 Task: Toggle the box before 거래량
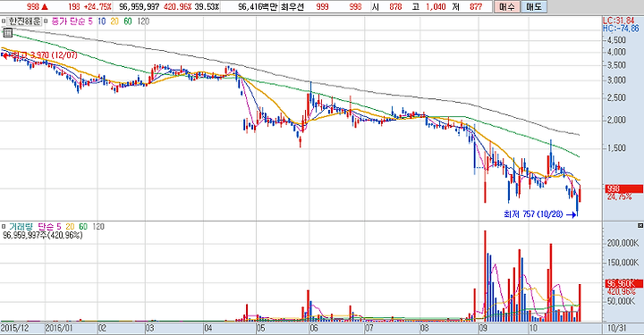point(4,226)
